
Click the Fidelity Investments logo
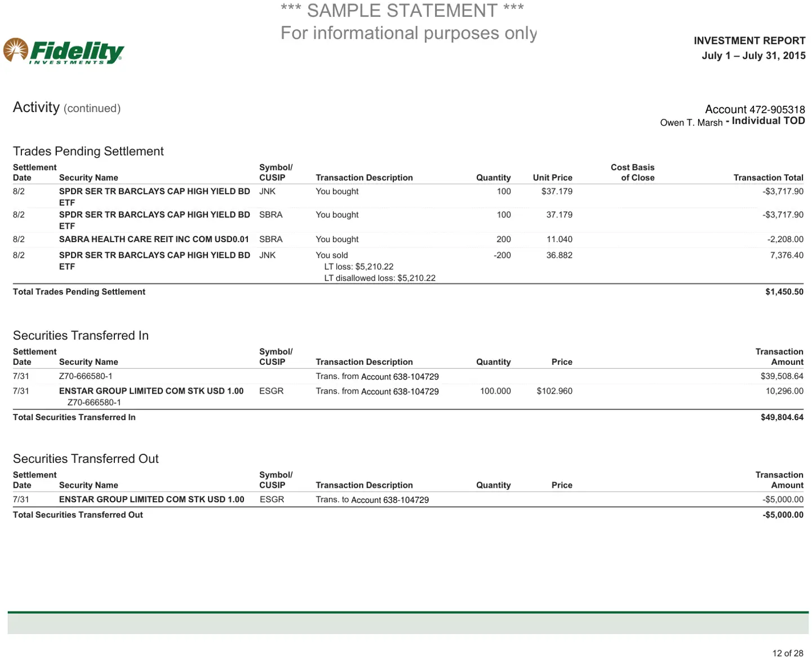point(64,51)
